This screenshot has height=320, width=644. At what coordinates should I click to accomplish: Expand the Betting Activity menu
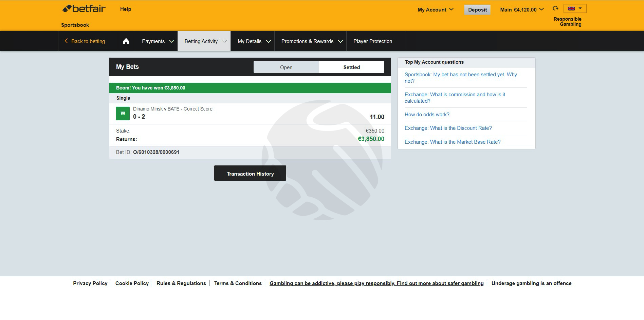[x=204, y=41]
